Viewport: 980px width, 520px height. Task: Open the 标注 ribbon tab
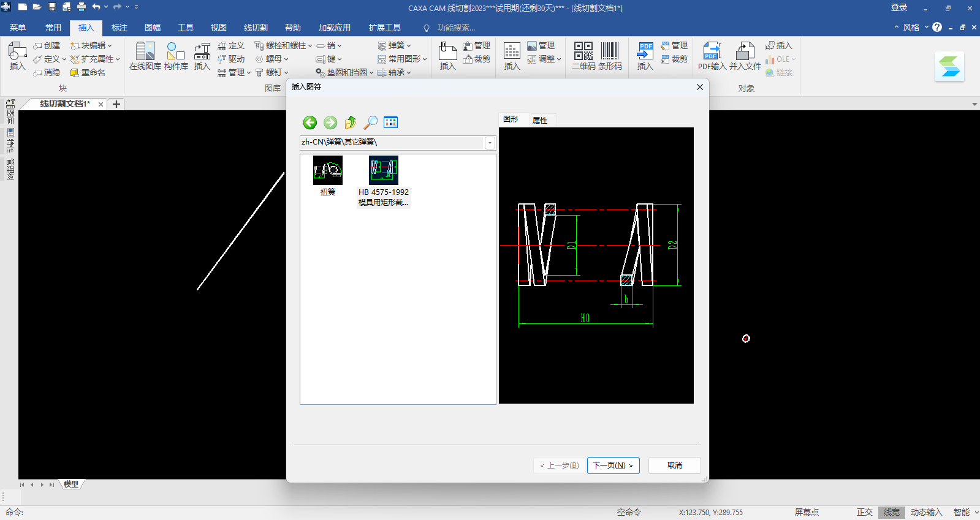120,28
